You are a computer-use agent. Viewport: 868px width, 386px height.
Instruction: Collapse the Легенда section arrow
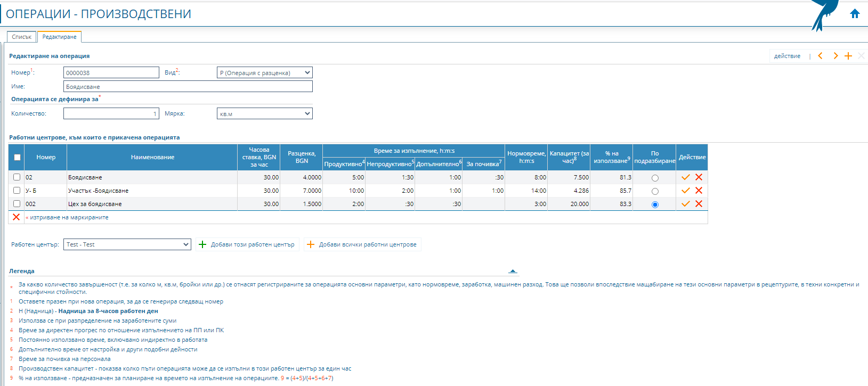pos(513,271)
